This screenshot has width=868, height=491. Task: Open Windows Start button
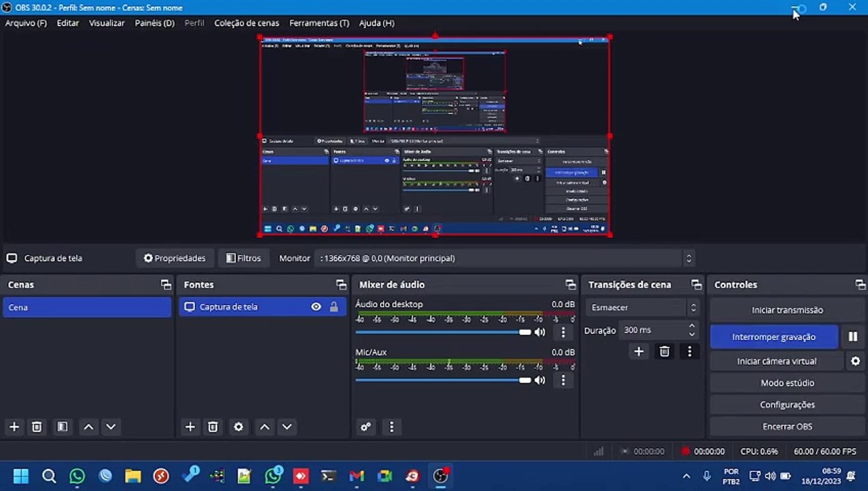tap(21, 476)
